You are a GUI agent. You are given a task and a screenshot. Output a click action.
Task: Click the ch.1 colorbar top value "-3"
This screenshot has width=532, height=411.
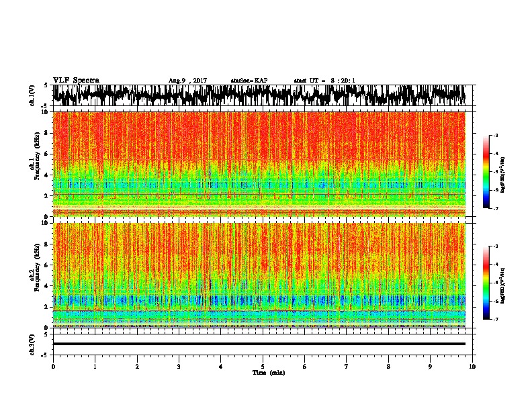point(496,135)
